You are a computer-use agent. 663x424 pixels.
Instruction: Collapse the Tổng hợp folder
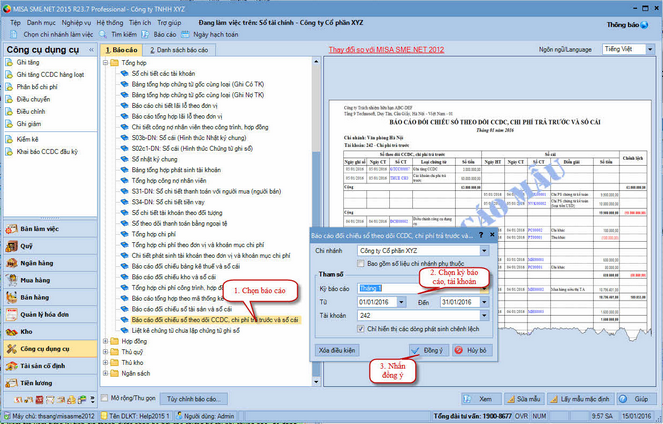pos(106,63)
